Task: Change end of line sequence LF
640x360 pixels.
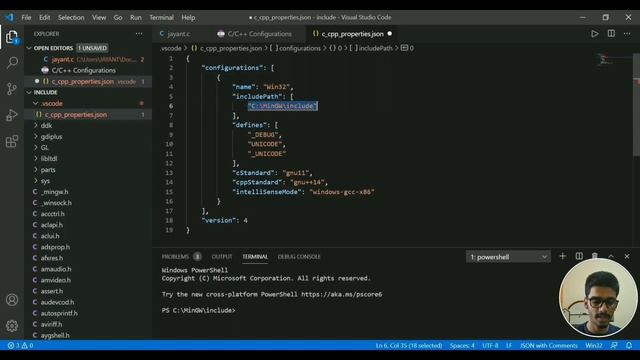Action: click(509, 345)
